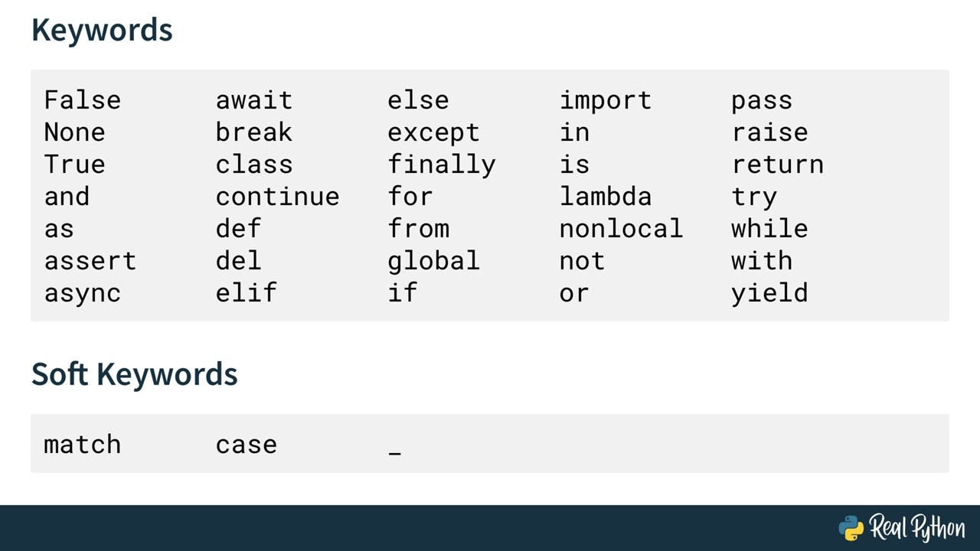Screen dimensions: 980x551
Task: Select the 'await' keyword
Action: point(253,100)
